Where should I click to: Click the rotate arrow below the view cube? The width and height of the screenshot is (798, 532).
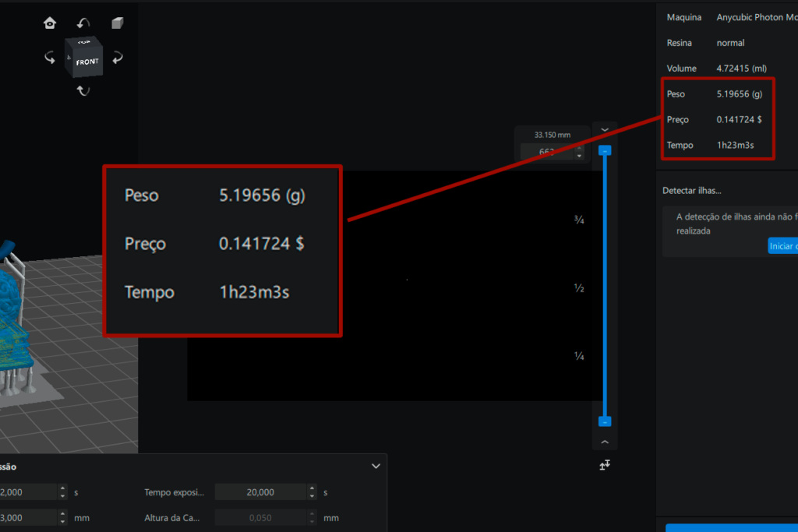[83, 91]
